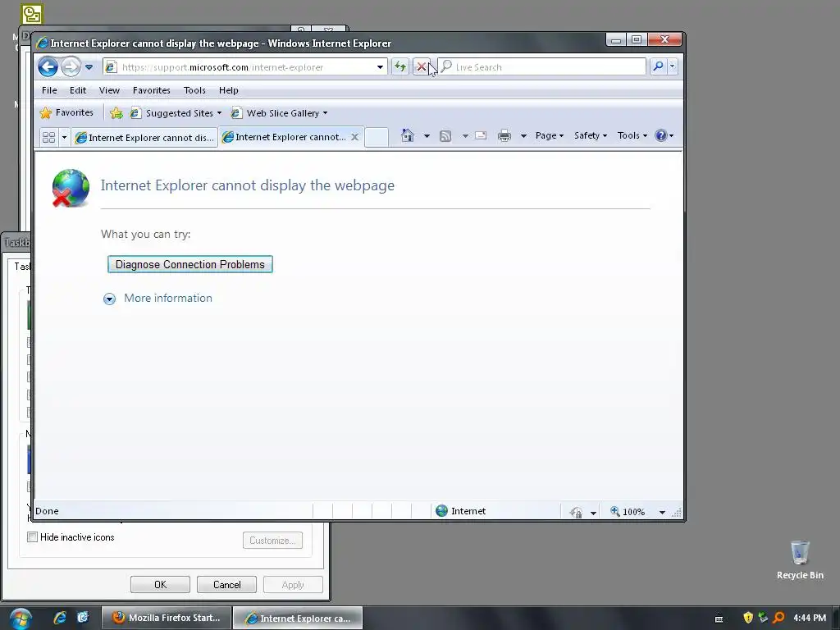
Task: Open the zoom level dropdown arrow
Action: [662, 512]
